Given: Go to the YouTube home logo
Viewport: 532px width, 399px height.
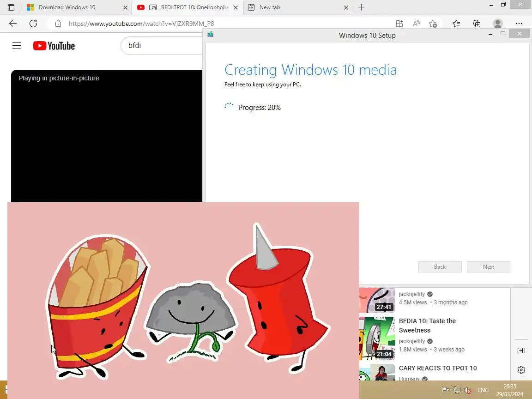Looking at the screenshot, I should pos(54,46).
